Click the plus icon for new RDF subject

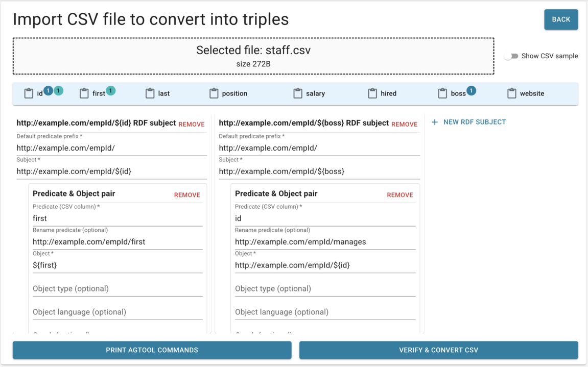pos(434,122)
